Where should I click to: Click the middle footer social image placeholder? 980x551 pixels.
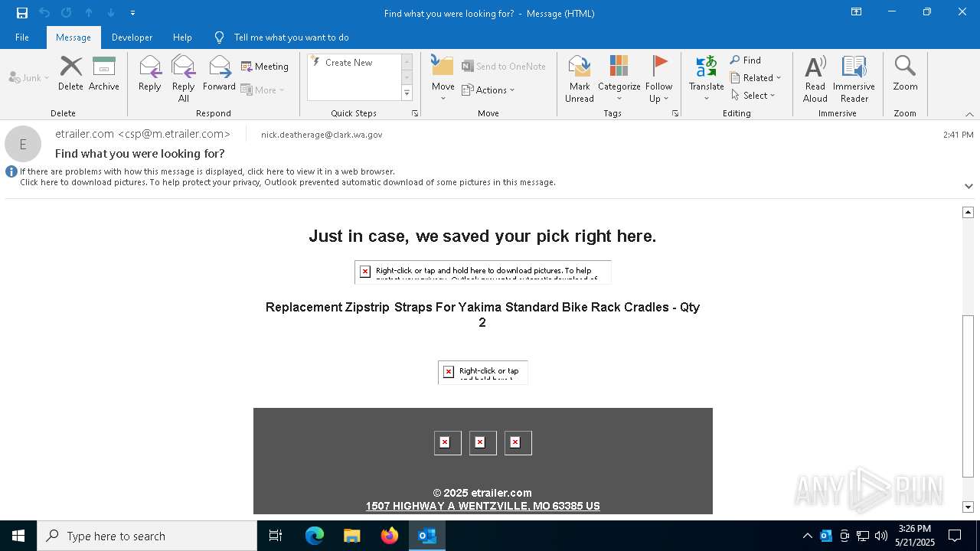tap(482, 442)
